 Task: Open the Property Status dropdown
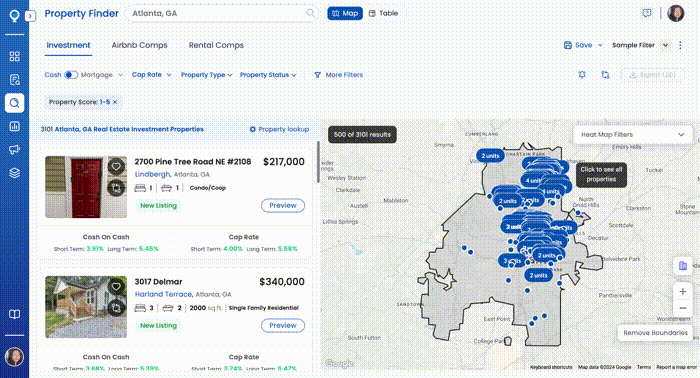tap(268, 75)
